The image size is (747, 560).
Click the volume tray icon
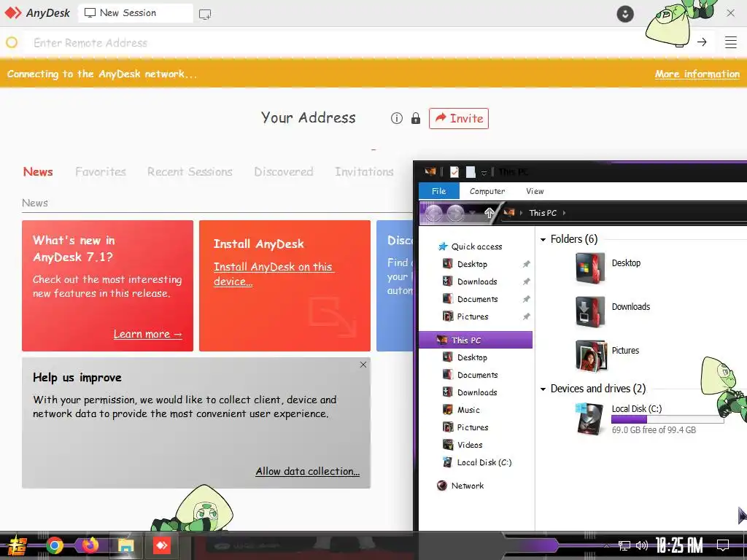[x=642, y=545]
